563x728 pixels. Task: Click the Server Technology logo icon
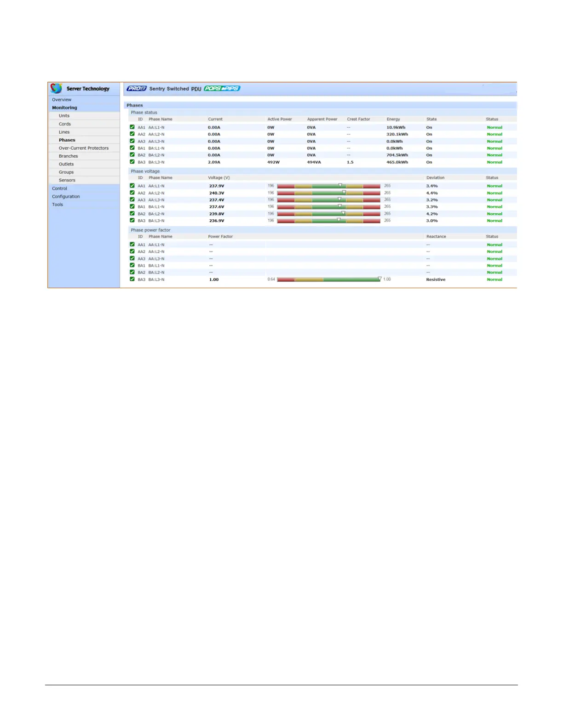click(56, 88)
